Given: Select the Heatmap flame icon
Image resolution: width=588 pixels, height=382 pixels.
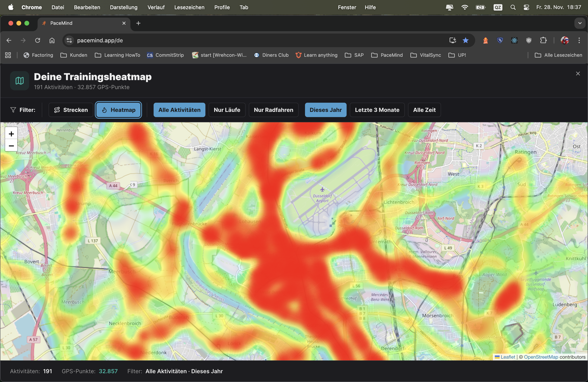Looking at the screenshot, I should click(104, 110).
